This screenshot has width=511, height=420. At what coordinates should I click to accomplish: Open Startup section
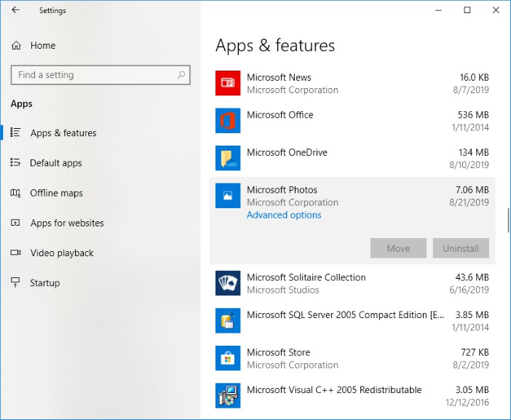(x=45, y=283)
